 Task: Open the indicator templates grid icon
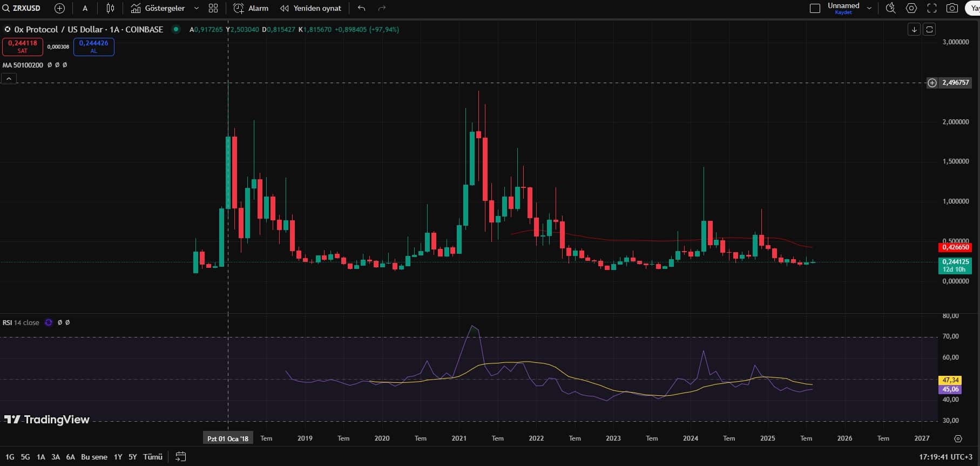213,8
